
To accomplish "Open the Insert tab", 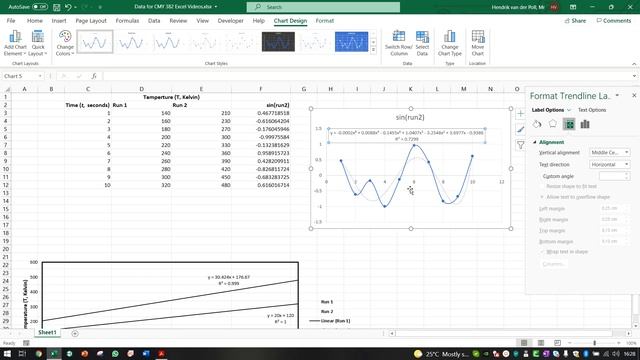I will [x=59, y=20].
